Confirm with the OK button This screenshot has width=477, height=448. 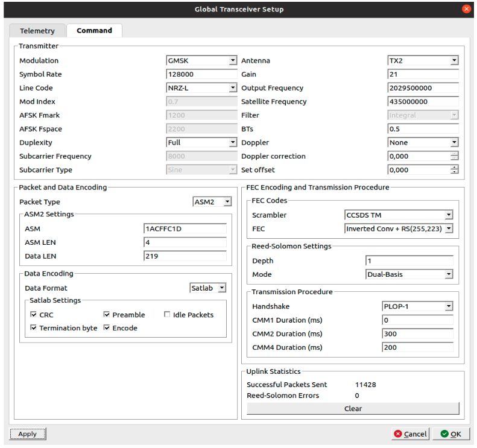[451, 434]
